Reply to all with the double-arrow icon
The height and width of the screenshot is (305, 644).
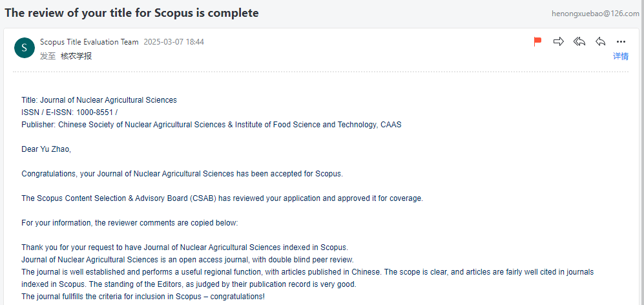pos(579,41)
